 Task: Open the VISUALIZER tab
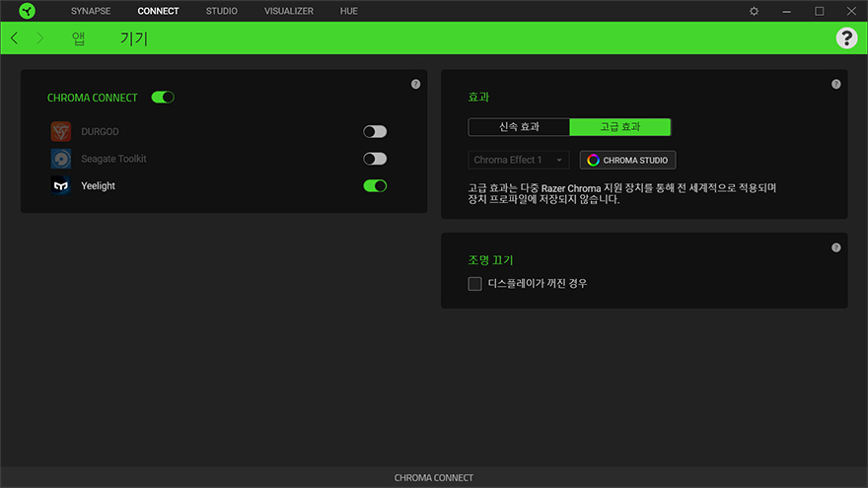tap(288, 11)
